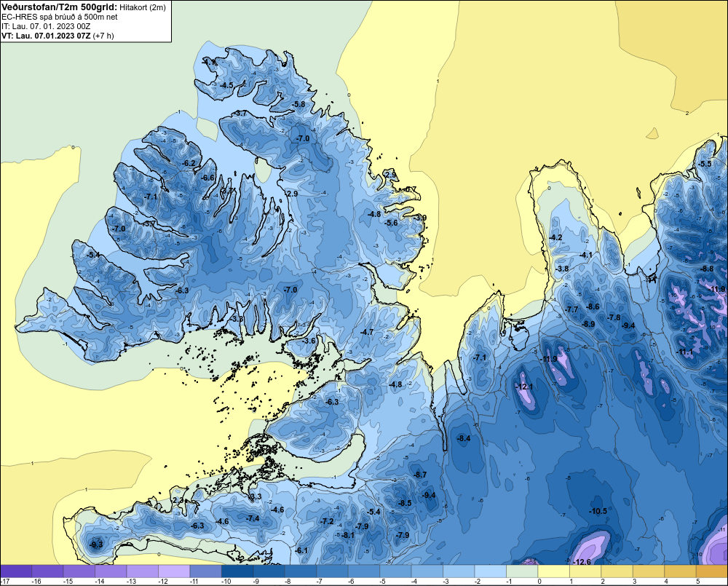Click the -7.8 temperature label

[x=614, y=317]
